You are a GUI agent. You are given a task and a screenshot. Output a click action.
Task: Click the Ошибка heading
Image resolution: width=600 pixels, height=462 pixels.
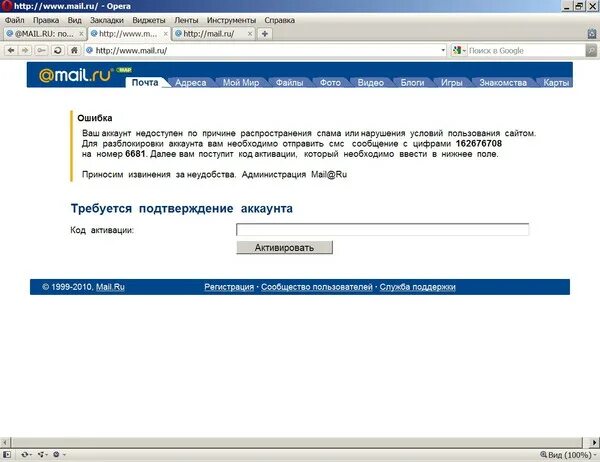click(x=95, y=118)
